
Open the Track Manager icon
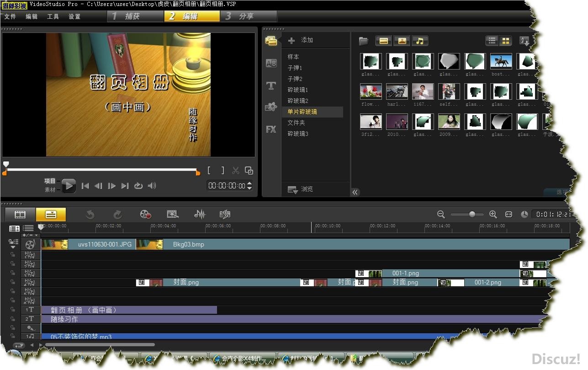(x=28, y=228)
